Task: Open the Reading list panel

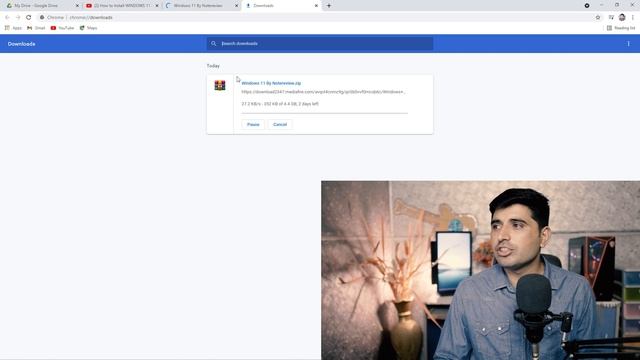Action: (621, 28)
